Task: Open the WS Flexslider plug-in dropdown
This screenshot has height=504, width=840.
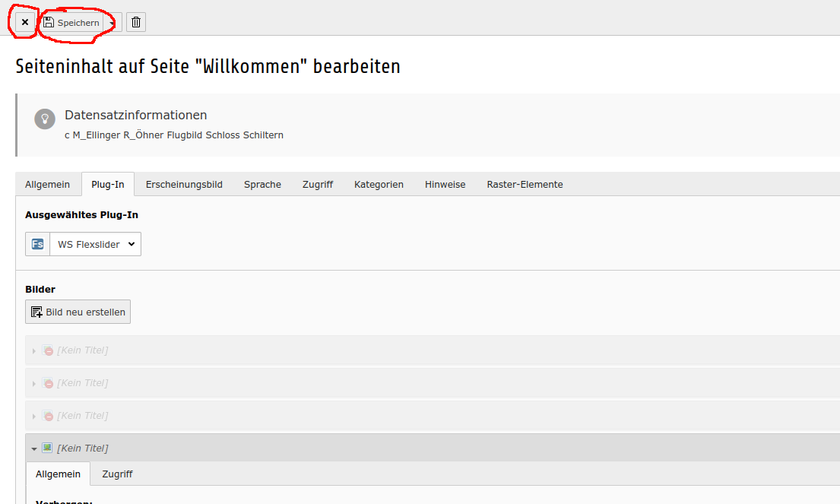Action: pos(96,244)
